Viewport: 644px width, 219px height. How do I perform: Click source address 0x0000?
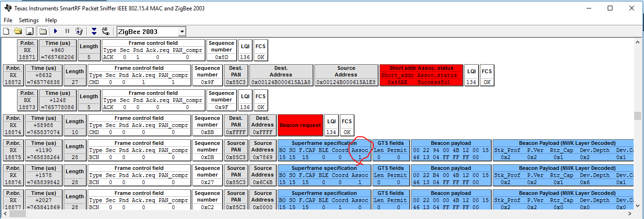tap(263, 207)
